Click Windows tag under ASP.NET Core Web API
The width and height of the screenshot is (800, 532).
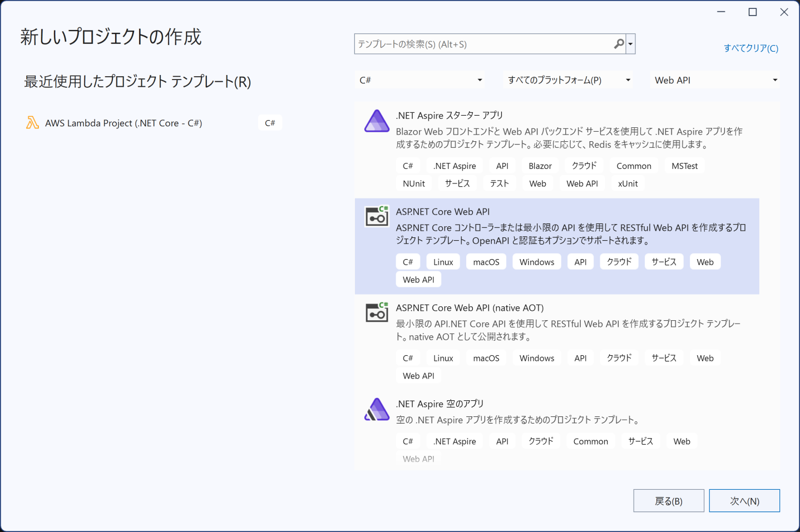537,262
